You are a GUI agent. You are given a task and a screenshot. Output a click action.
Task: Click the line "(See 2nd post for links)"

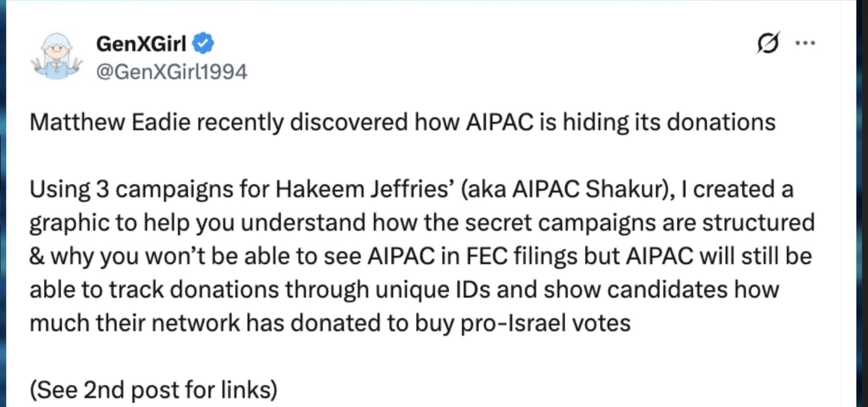pos(153,390)
